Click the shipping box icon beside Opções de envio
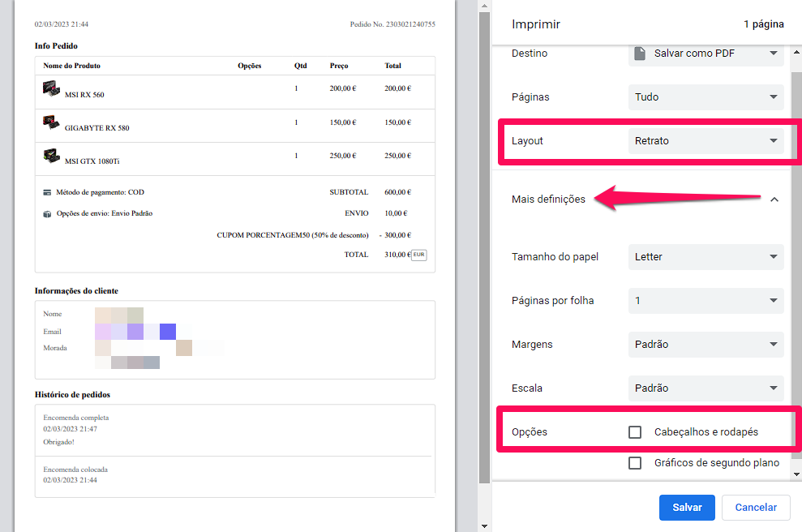 click(x=47, y=214)
